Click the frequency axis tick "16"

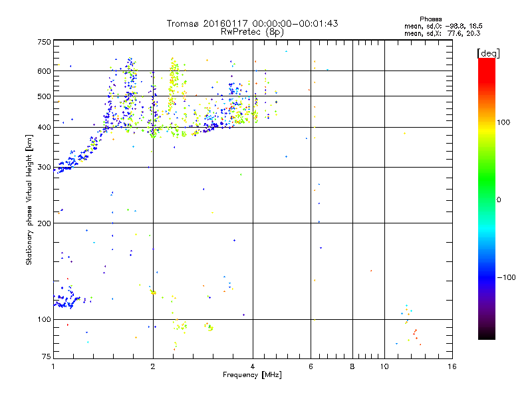point(452,366)
